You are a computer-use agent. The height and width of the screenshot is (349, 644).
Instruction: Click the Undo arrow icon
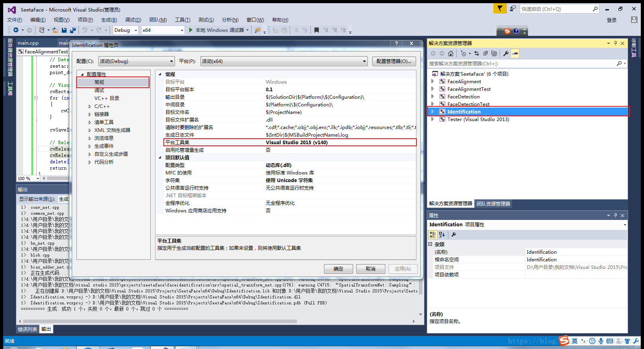[84, 30]
